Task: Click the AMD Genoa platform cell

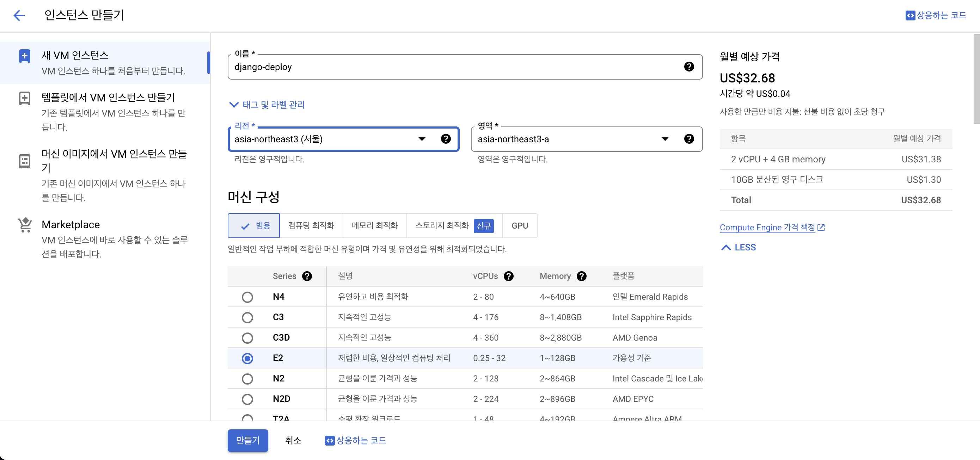Action: pos(635,338)
